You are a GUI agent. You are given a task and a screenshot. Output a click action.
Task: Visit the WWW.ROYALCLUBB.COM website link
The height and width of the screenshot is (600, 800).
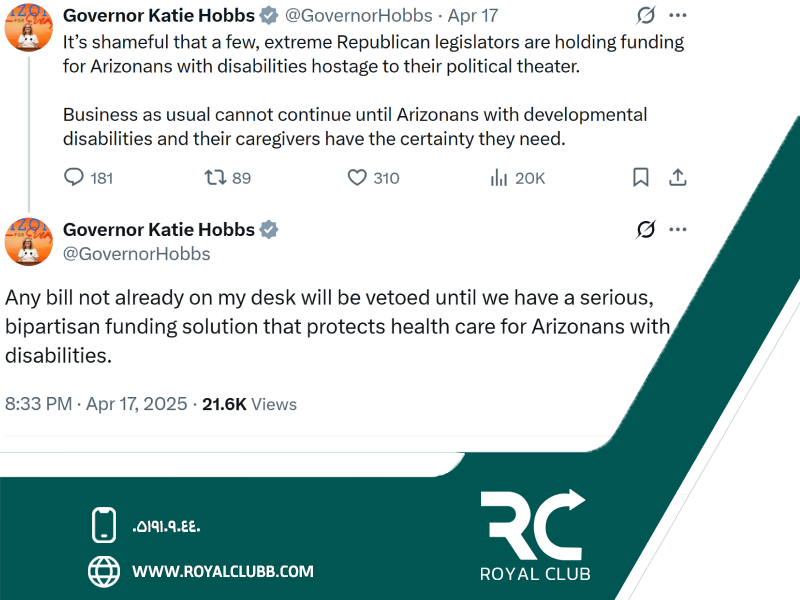223,571
